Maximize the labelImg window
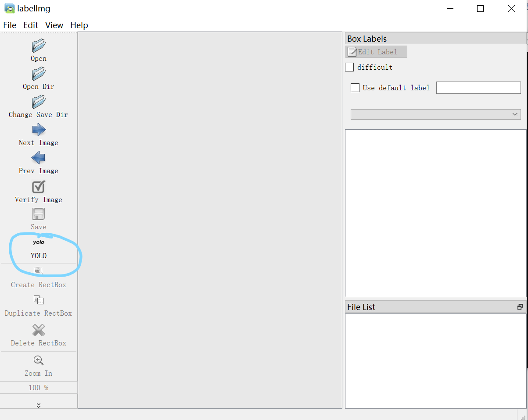 tap(480, 8)
